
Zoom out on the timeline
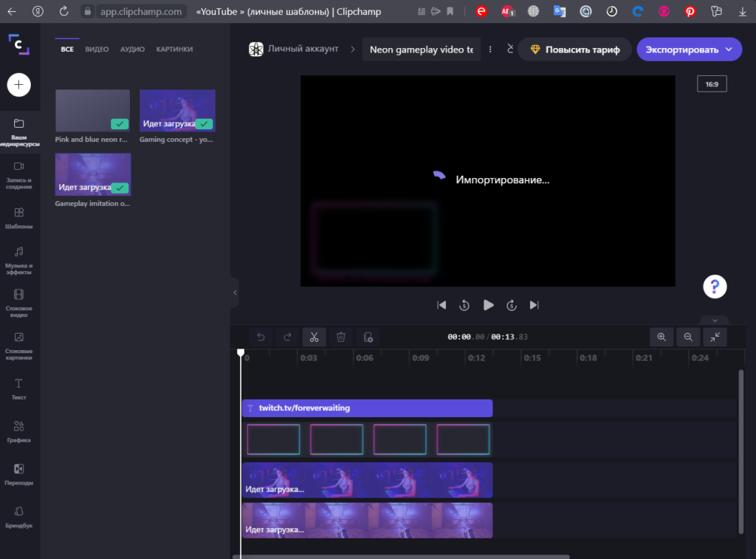coord(688,337)
